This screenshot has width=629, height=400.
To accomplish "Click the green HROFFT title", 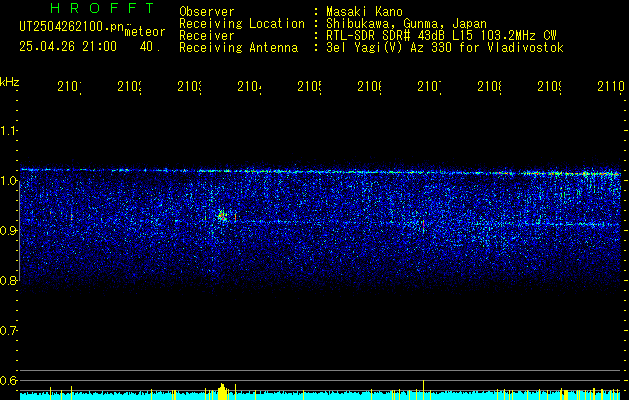I will [103, 8].
